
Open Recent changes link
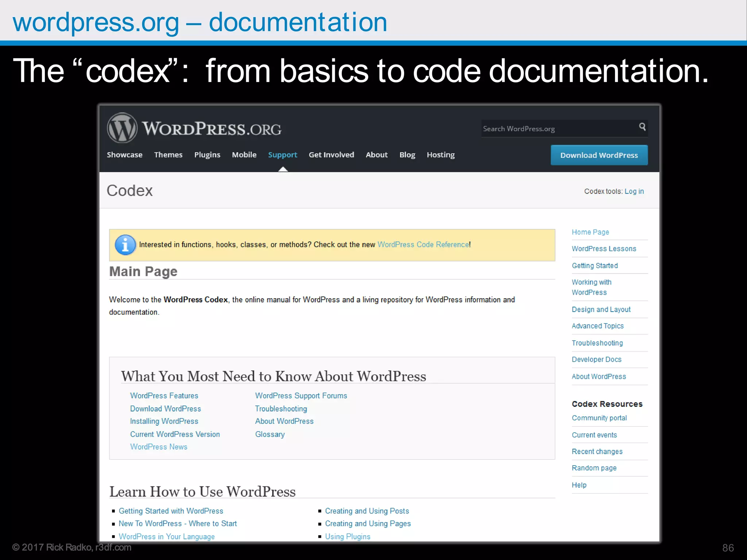pyautogui.click(x=597, y=452)
